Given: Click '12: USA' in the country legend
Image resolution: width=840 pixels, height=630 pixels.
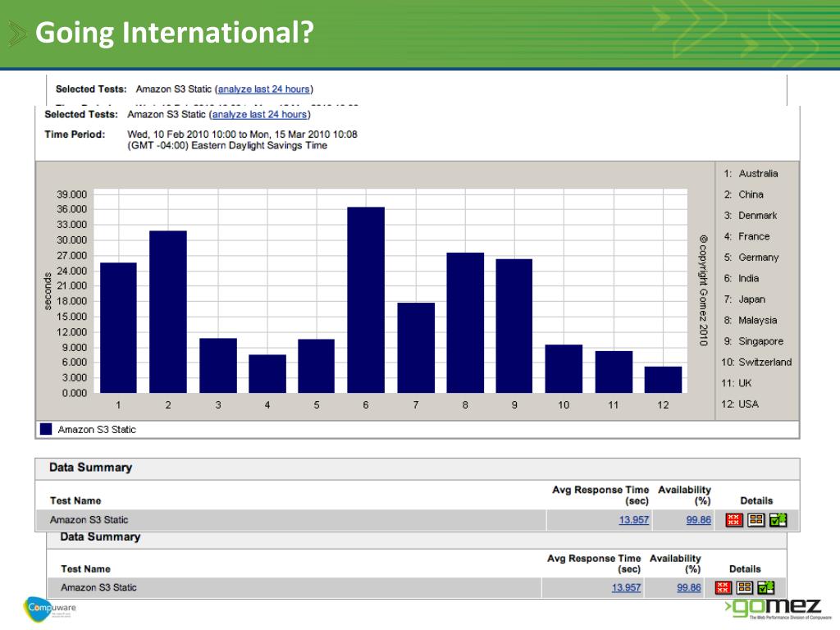Looking at the screenshot, I should coord(740,404).
